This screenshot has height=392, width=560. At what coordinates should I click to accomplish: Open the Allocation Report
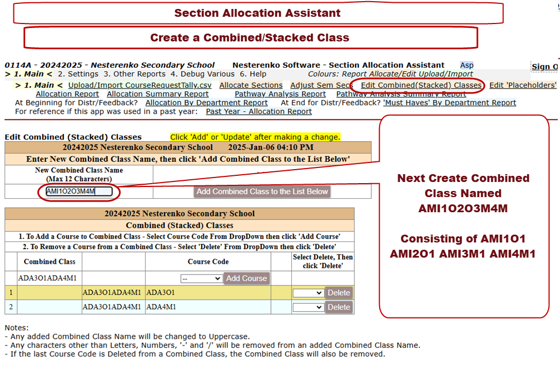click(67, 94)
